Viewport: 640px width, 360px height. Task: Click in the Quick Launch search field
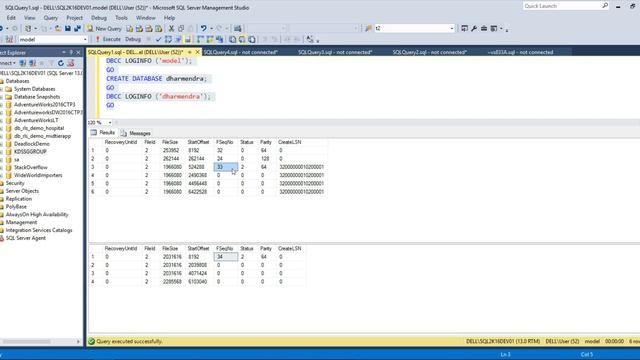562,6
